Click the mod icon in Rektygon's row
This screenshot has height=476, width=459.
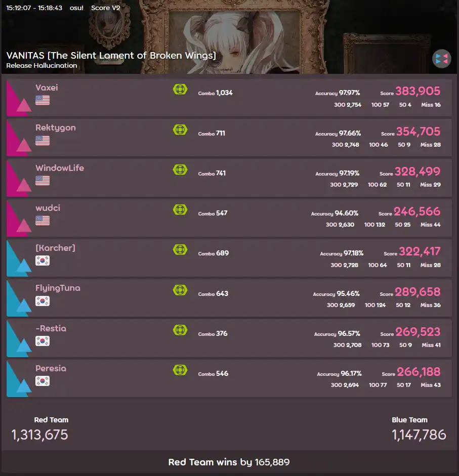[180, 129]
